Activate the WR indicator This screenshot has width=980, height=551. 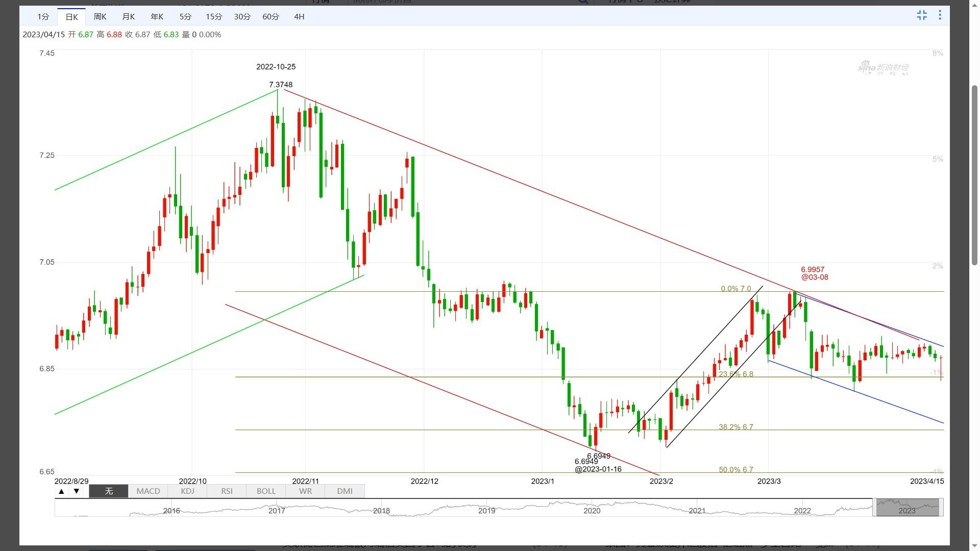point(305,491)
